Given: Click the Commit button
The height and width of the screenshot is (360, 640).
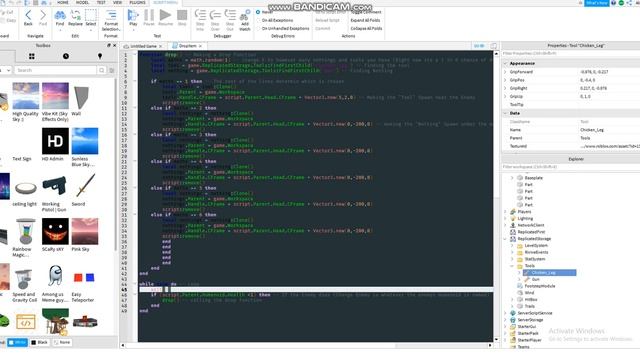Looking at the screenshot, I should [322, 29].
